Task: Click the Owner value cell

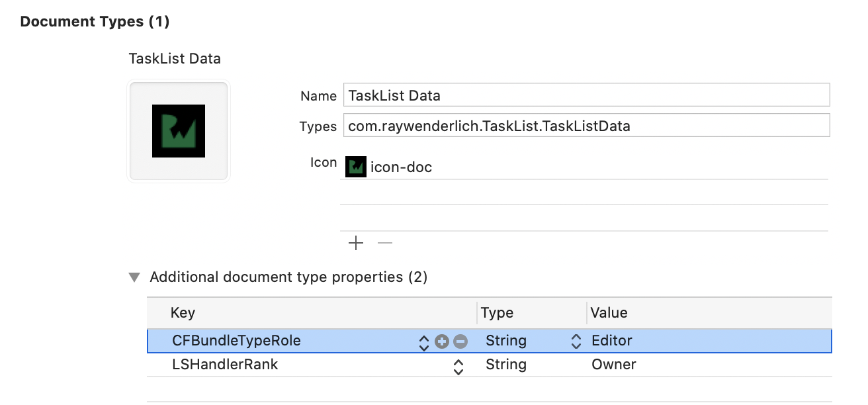Action: [x=614, y=365]
